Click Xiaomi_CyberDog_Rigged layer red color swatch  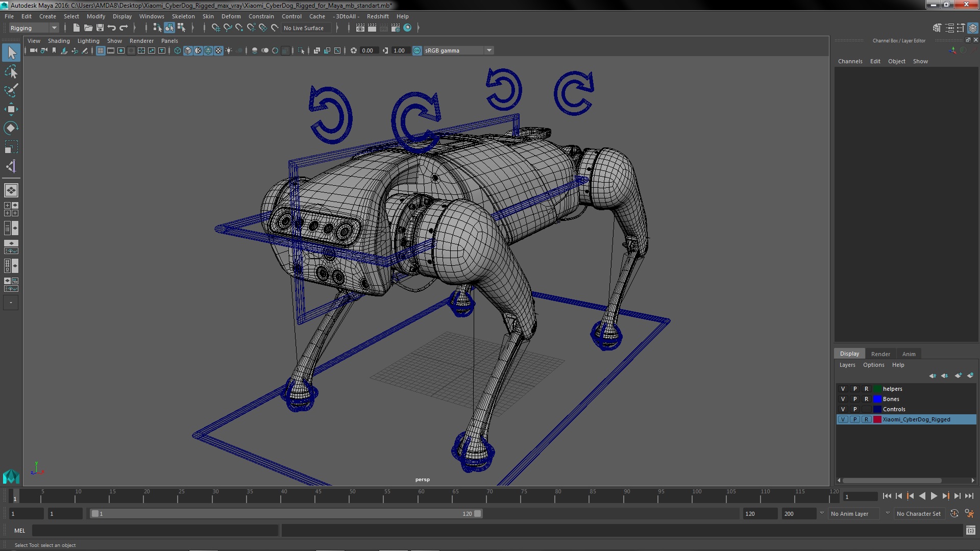877,419
